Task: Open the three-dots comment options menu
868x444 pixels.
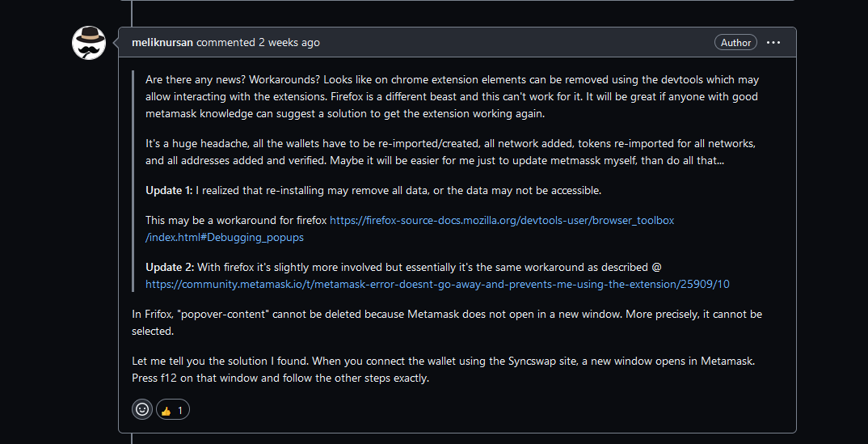Action: pyautogui.click(x=773, y=43)
